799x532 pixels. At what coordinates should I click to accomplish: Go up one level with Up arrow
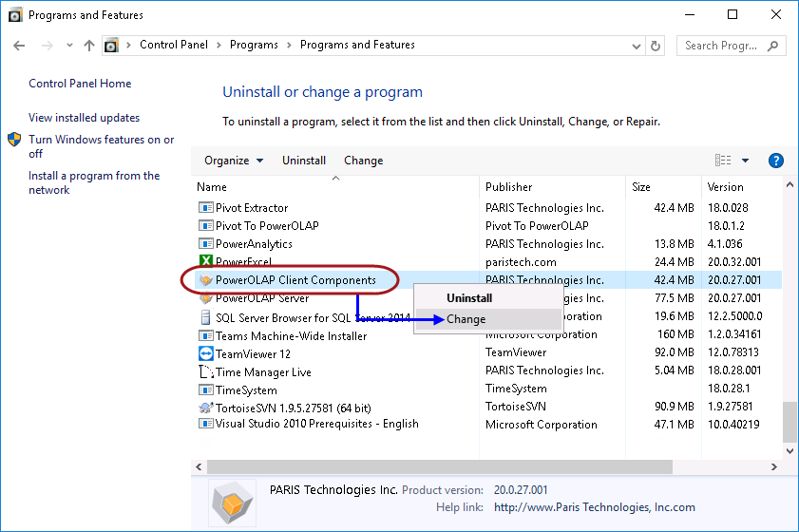pos(89,46)
